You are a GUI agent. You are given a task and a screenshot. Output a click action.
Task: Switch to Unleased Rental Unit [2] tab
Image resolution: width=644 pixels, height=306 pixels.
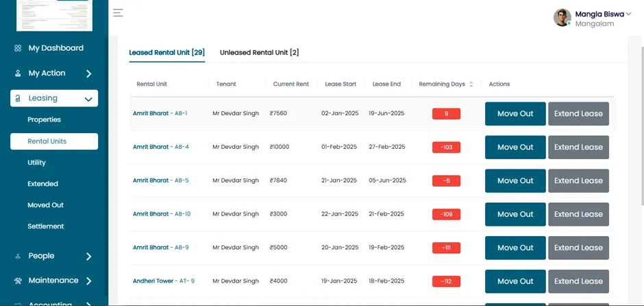pos(259,53)
